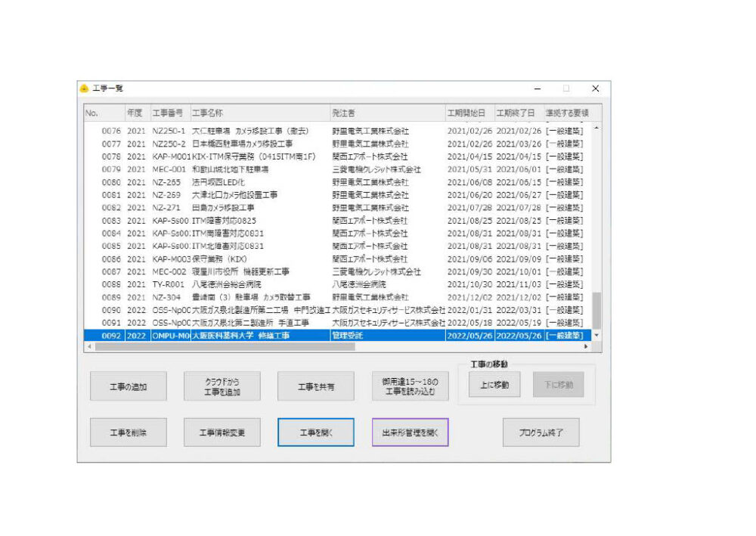The width and height of the screenshot is (756, 536).
Task: Click 関西エアポート株式会社 in row 0078
Action: click(370, 156)
